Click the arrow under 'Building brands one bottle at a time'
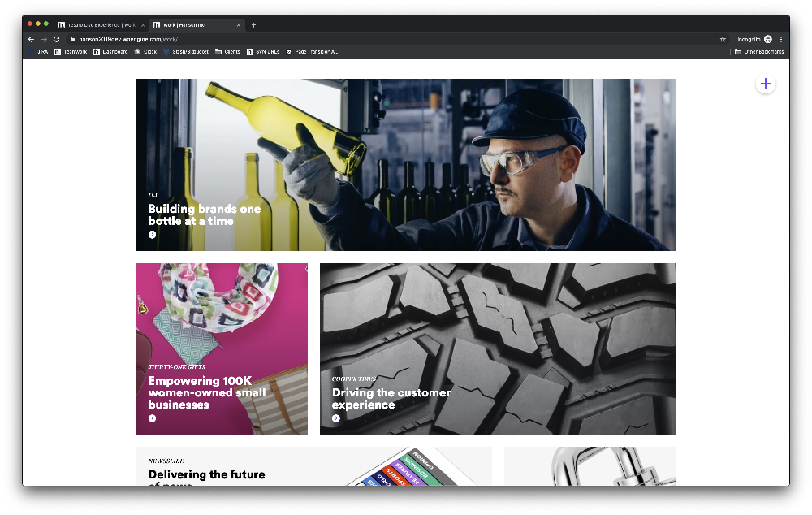812x515 pixels. (x=153, y=235)
